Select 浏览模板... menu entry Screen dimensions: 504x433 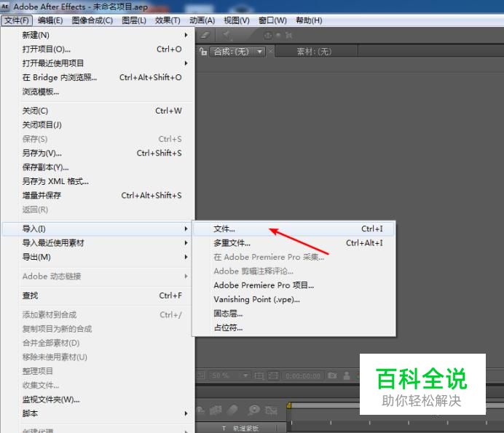98,92
